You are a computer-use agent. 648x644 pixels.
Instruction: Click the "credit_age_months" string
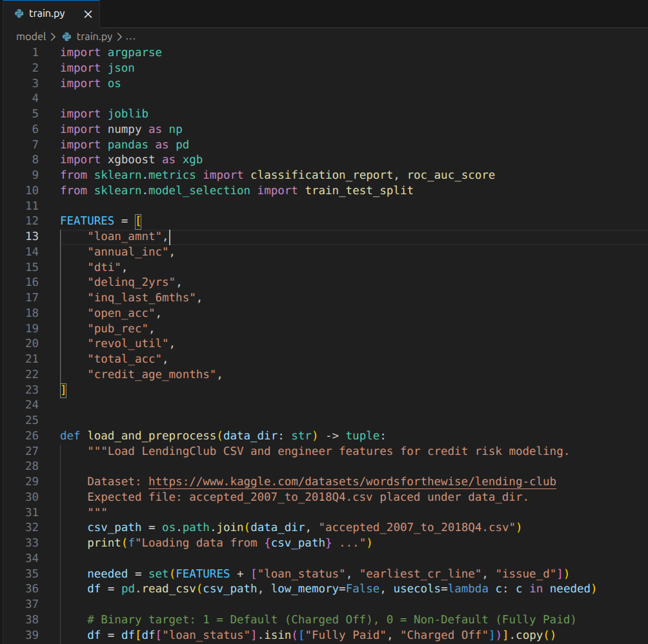click(152, 375)
